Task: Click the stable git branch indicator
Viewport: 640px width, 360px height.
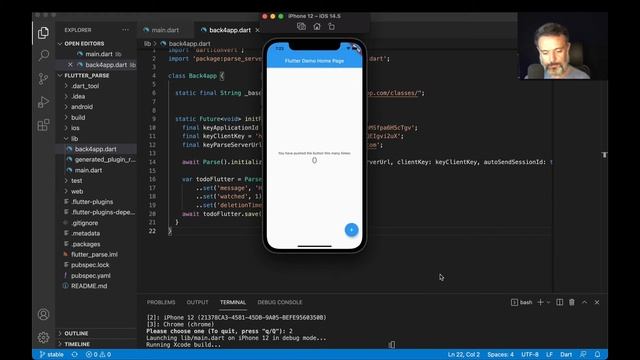Action: click(51, 355)
